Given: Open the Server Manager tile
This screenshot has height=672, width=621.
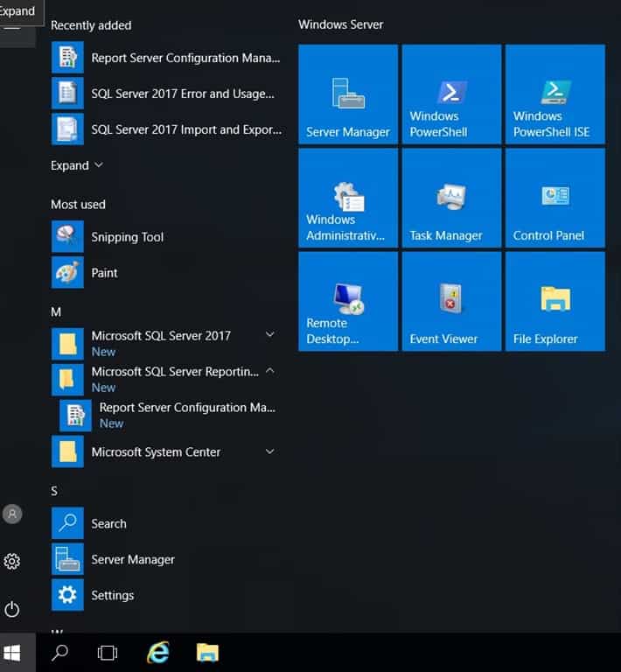Looking at the screenshot, I should [348, 94].
